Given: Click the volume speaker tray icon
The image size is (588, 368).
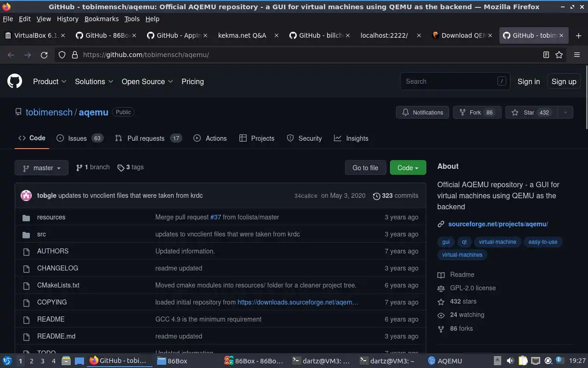Looking at the screenshot, I should [x=510, y=361].
